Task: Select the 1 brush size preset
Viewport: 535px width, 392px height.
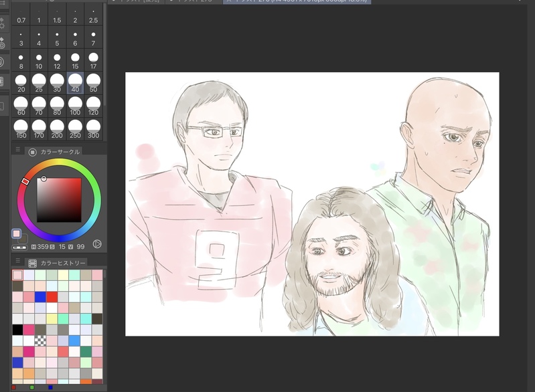Action: click(39, 15)
